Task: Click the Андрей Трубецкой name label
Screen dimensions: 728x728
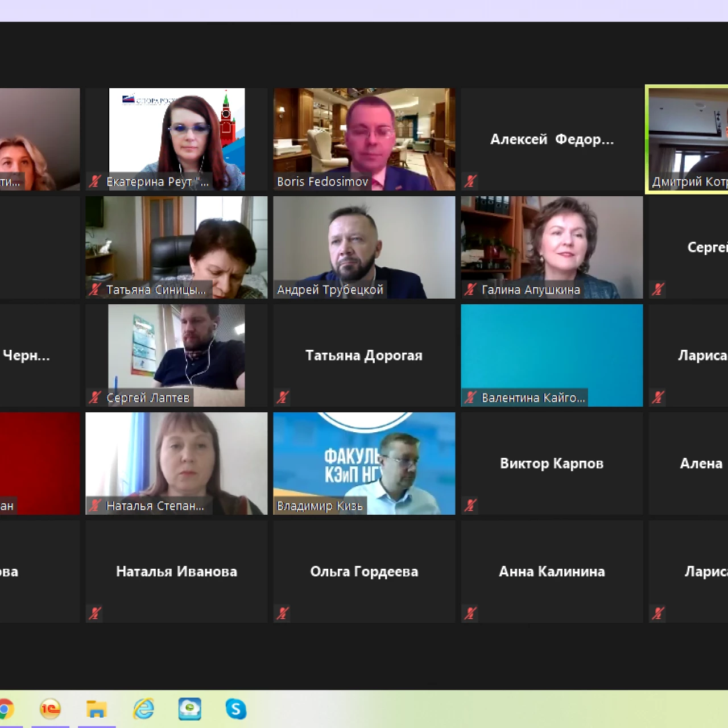Action: [330, 289]
